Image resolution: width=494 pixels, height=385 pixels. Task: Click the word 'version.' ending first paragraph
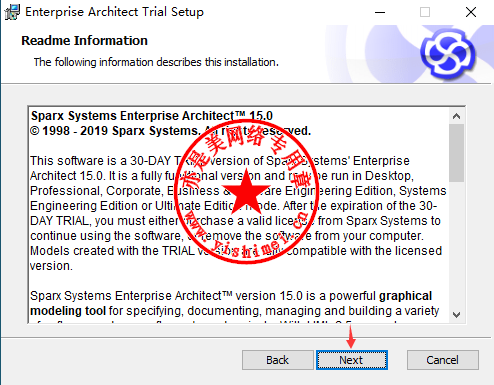click(51, 266)
